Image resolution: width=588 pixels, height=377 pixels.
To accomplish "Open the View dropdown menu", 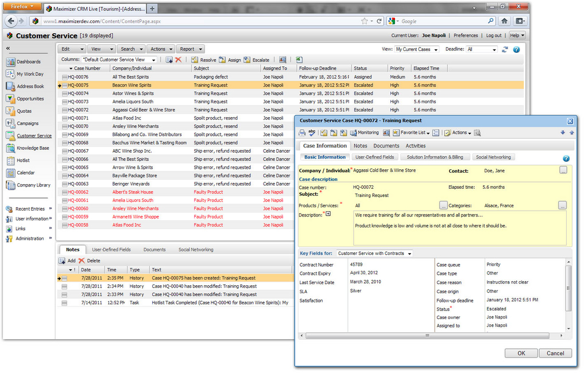I will click(x=101, y=49).
